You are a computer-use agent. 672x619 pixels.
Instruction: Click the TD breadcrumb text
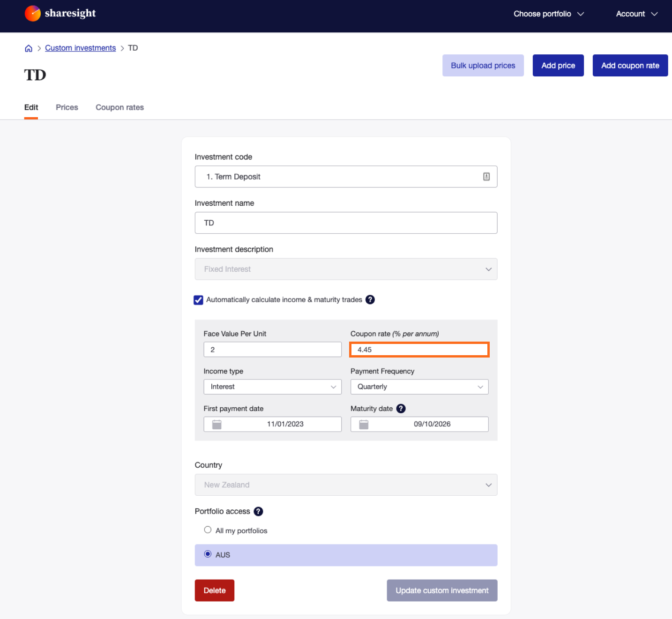click(133, 48)
